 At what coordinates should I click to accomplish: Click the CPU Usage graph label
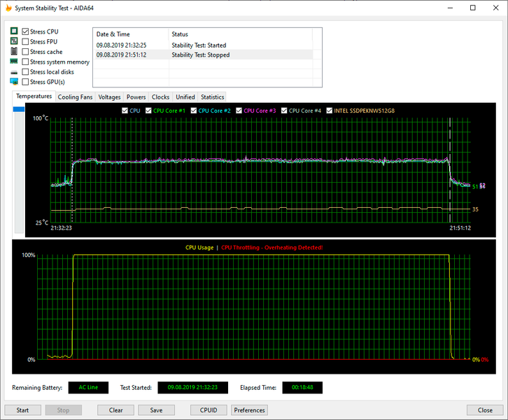(x=199, y=248)
